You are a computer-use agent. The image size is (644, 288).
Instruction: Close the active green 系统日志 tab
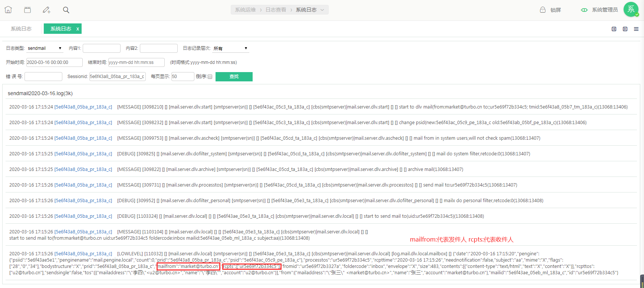pos(78,29)
